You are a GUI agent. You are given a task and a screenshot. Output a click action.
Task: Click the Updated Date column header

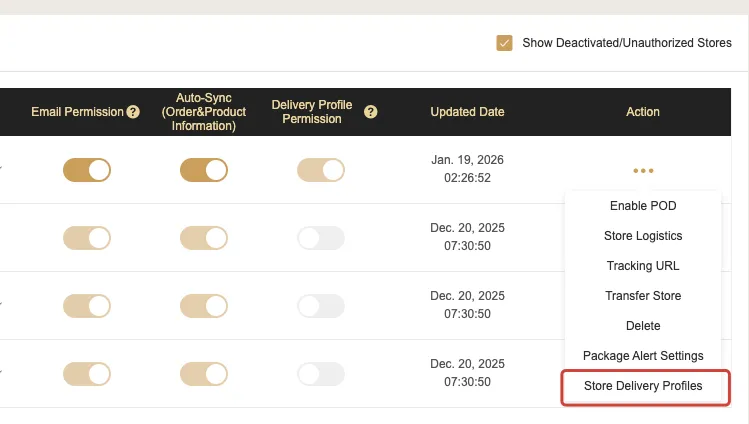(x=467, y=112)
